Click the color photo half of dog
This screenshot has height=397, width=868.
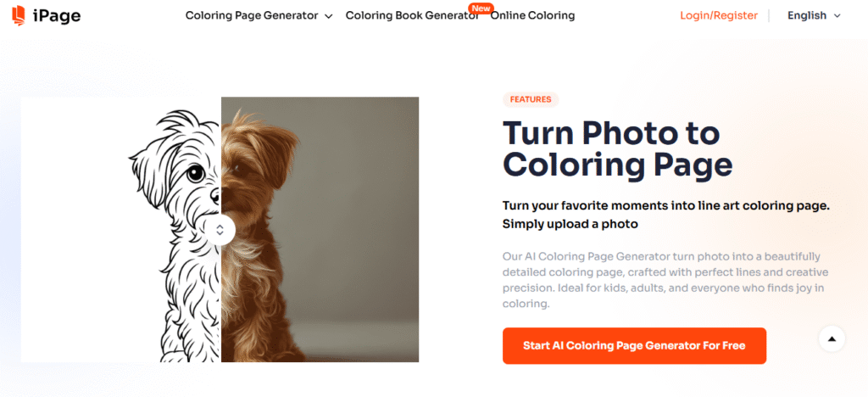(x=320, y=230)
